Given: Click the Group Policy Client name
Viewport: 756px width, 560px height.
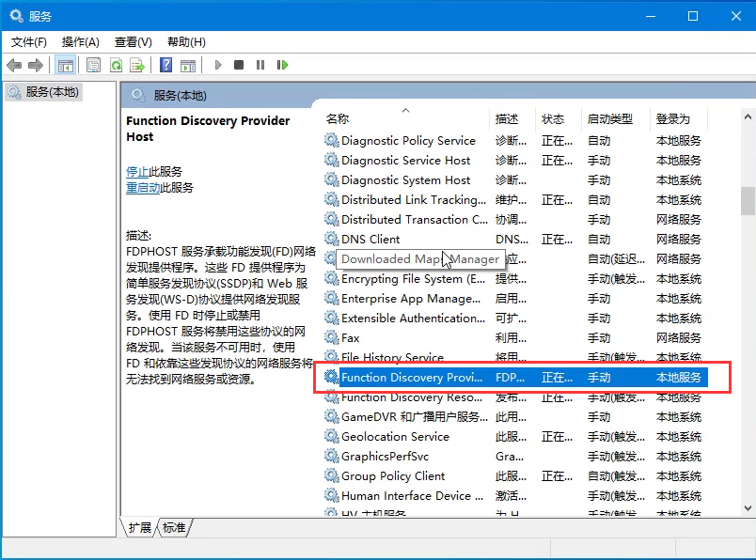Looking at the screenshot, I should pos(393,475).
